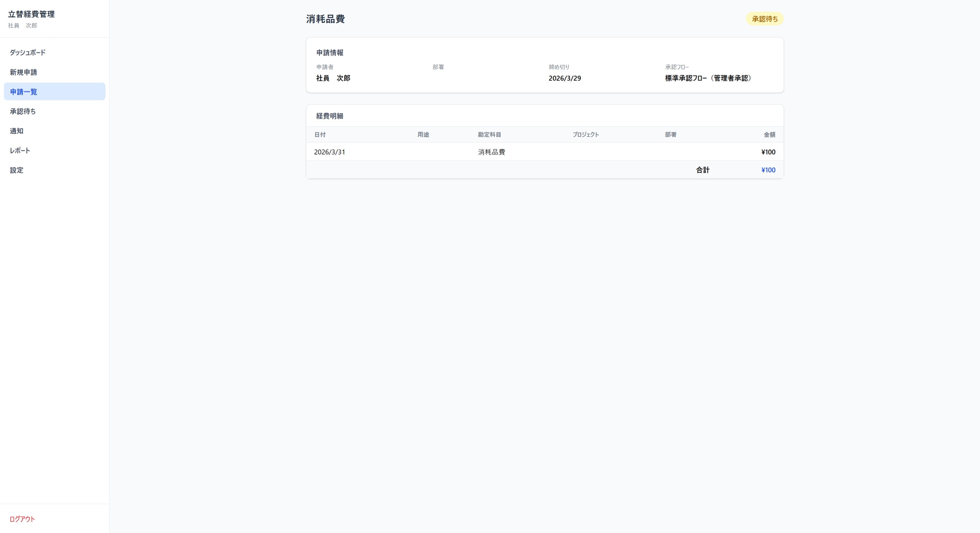Click the ログアウト link to log out
This screenshot has height=533, width=980.
[22, 519]
